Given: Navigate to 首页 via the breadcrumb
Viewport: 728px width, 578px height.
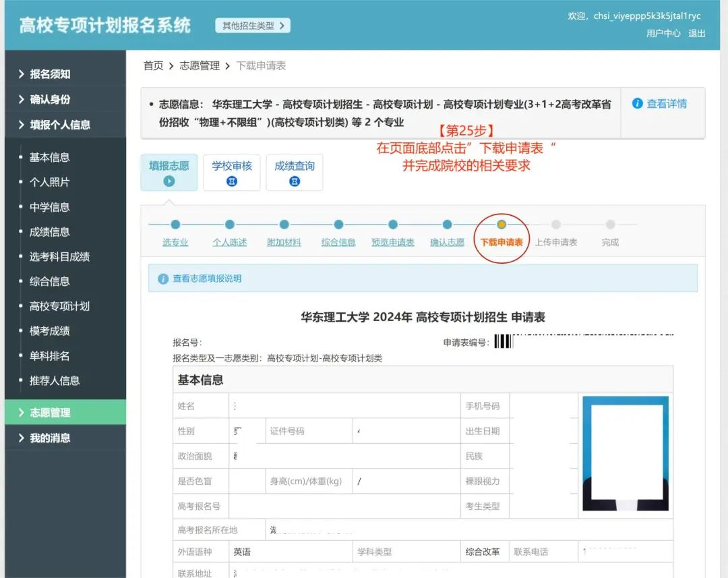Looking at the screenshot, I should tap(152, 65).
